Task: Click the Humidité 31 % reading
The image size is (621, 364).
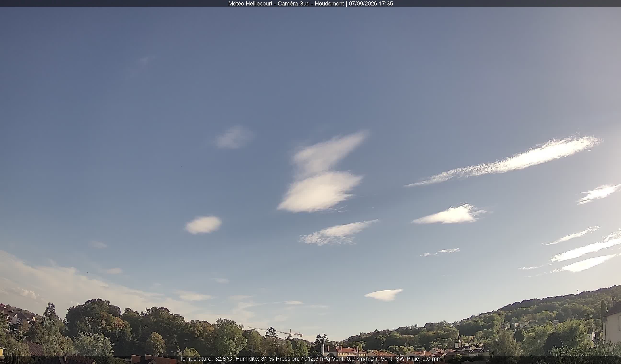Action: 255,359
